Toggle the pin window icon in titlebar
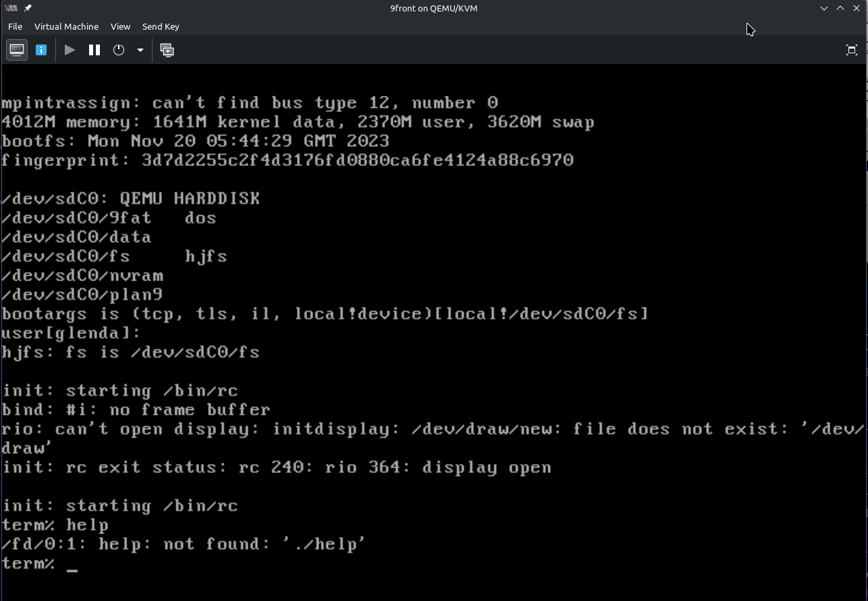868x601 pixels. coord(28,8)
